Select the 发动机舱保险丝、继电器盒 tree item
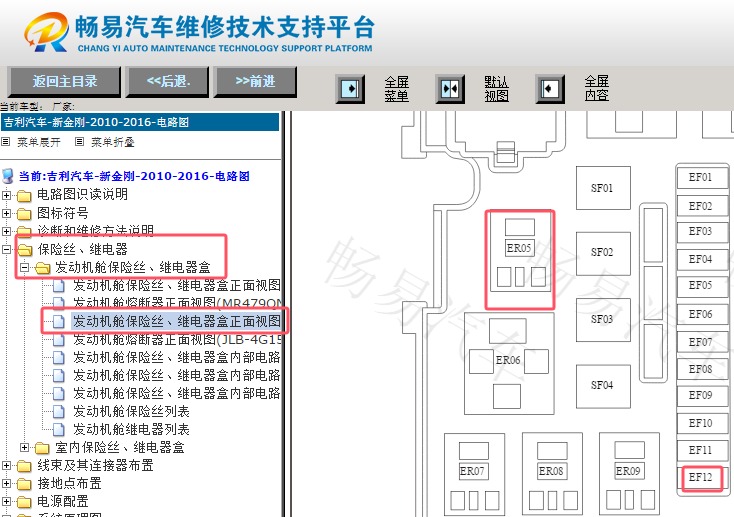The height and width of the screenshot is (517, 734). (133, 267)
